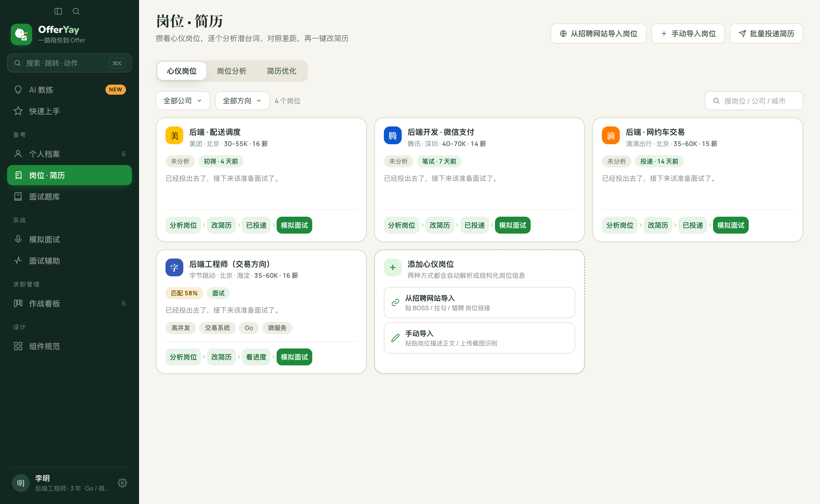820x504 pixels.
Task: Click 未分析 tag on 腾讯 card
Action: pyautogui.click(x=398, y=161)
